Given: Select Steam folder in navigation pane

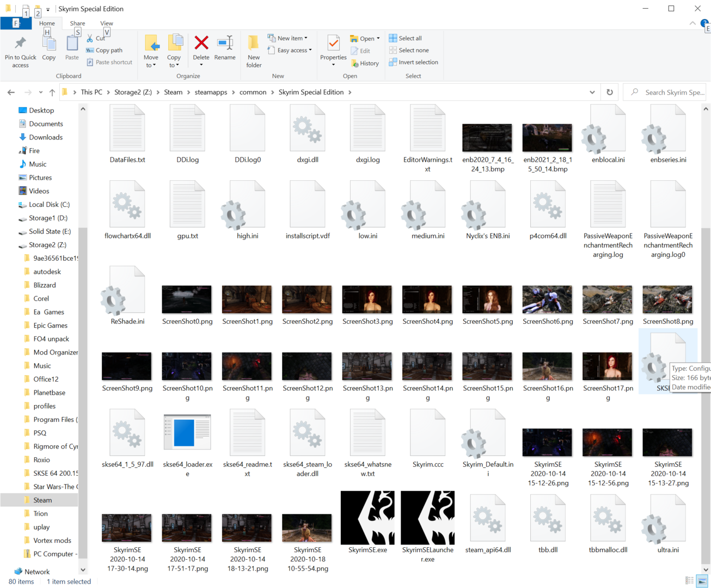Looking at the screenshot, I should (x=42, y=500).
